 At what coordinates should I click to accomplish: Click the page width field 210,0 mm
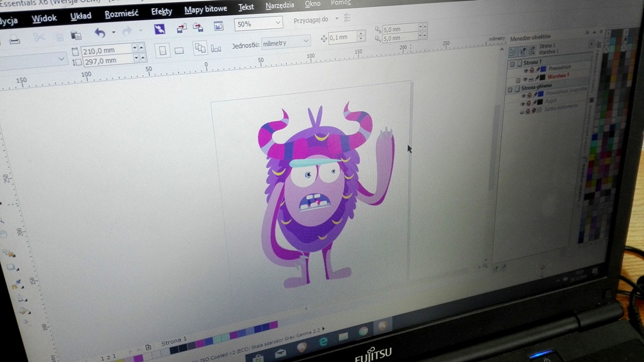[106, 50]
